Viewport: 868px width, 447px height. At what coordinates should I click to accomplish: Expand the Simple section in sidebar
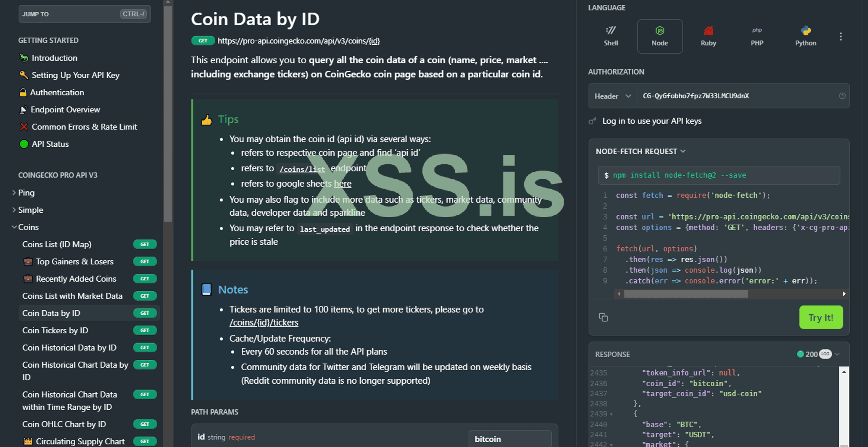(30, 210)
